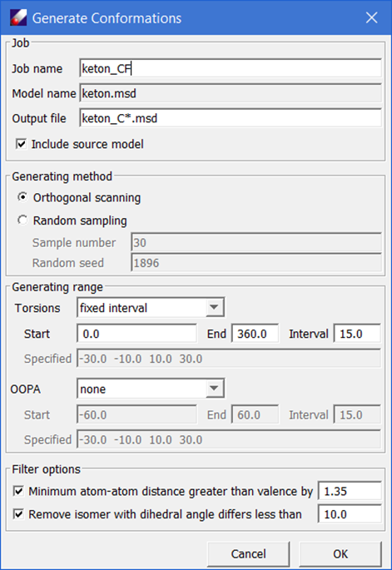
Task: Click the OOPA Interval field
Action: click(357, 414)
